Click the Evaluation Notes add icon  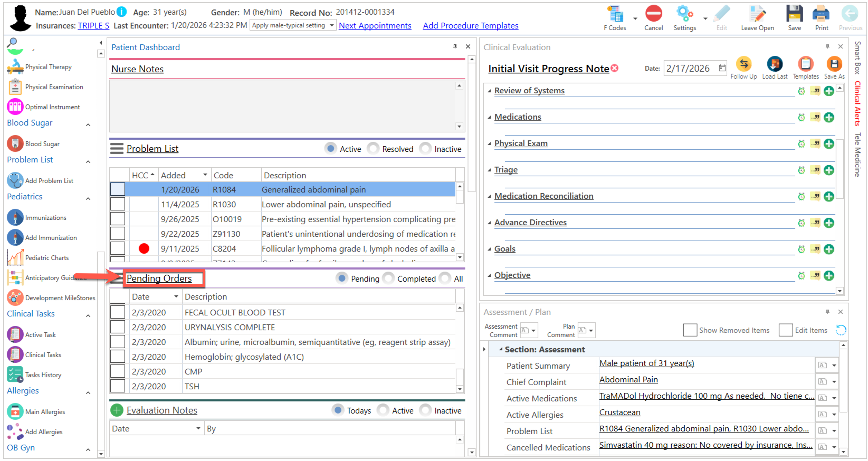tap(117, 410)
